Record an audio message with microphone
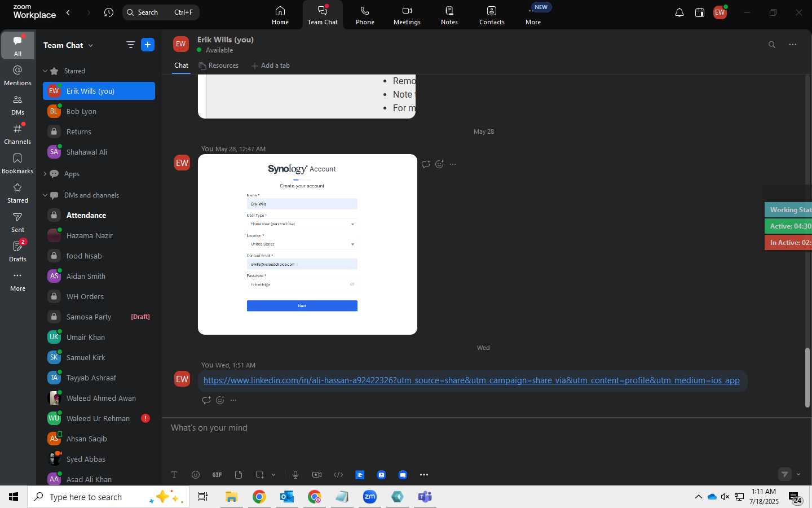Viewport: 812px width, 508px height. 295,475
